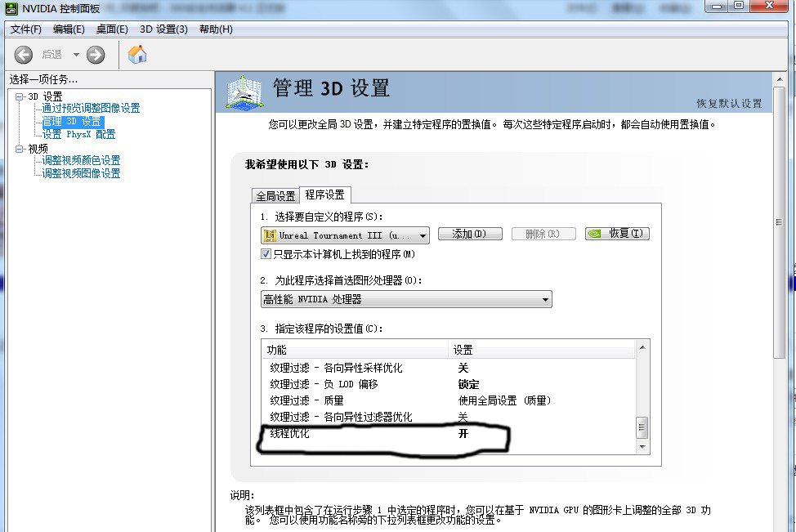Click the forward arrow navigation icon

96,55
